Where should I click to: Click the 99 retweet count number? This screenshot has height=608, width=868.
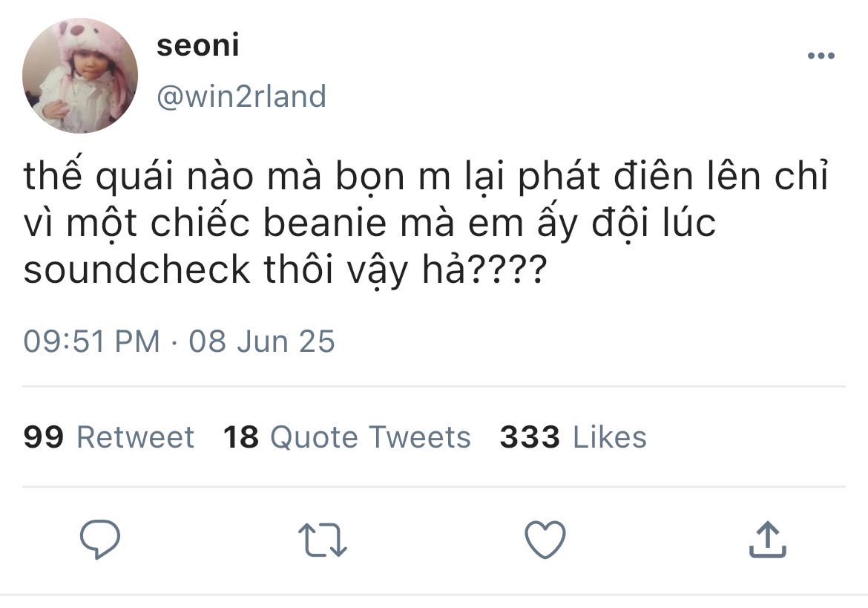click(44, 437)
